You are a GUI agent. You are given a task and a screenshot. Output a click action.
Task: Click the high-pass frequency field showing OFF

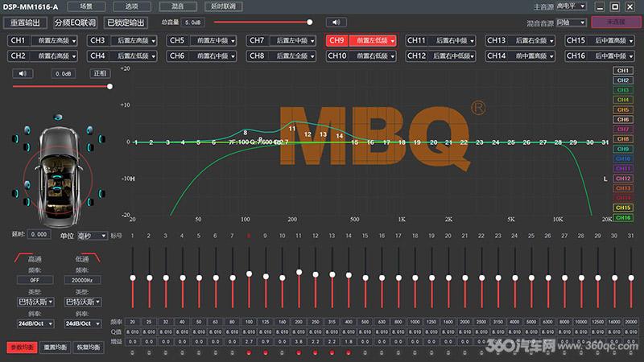coord(35,280)
